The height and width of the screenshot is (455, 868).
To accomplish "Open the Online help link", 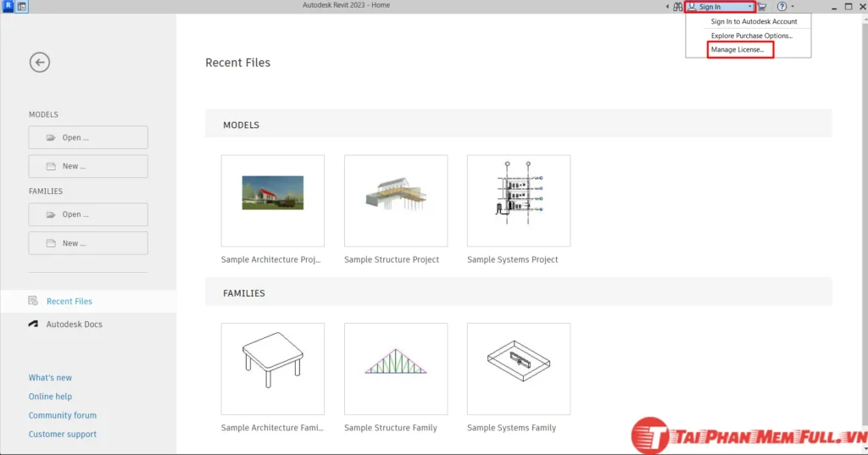I will [50, 397].
